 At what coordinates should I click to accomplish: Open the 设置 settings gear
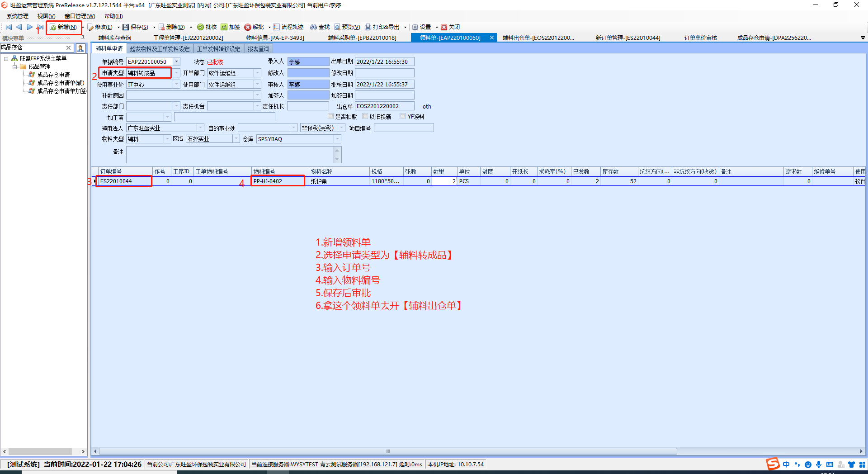coord(421,27)
